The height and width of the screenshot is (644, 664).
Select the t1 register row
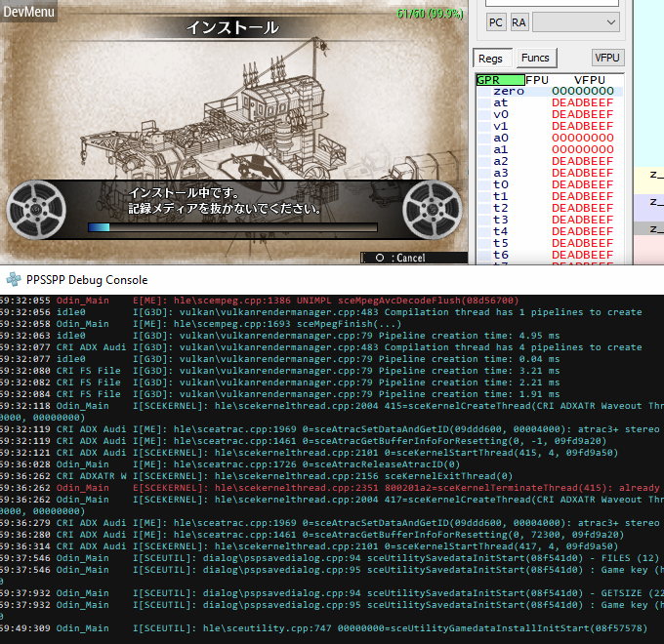[550, 196]
